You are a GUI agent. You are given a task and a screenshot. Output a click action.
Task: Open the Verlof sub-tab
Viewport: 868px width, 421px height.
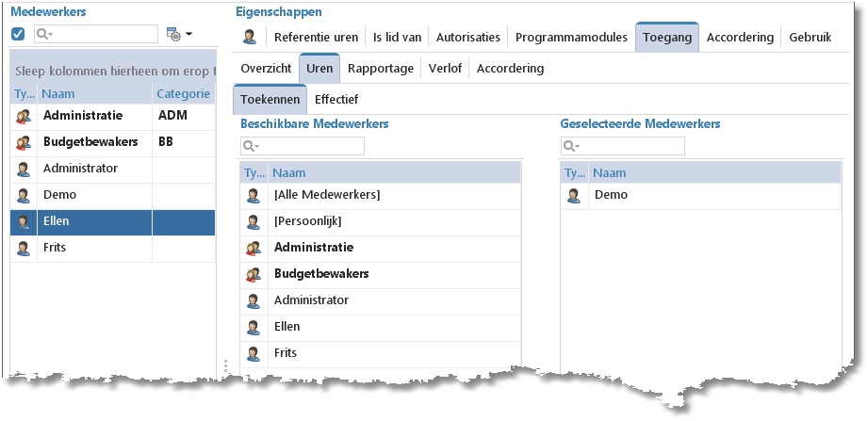pyautogui.click(x=445, y=69)
